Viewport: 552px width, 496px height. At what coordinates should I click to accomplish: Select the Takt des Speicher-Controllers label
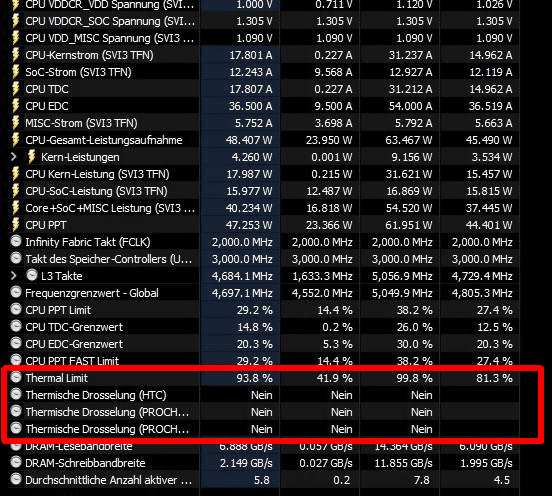[x=109, y=259]
